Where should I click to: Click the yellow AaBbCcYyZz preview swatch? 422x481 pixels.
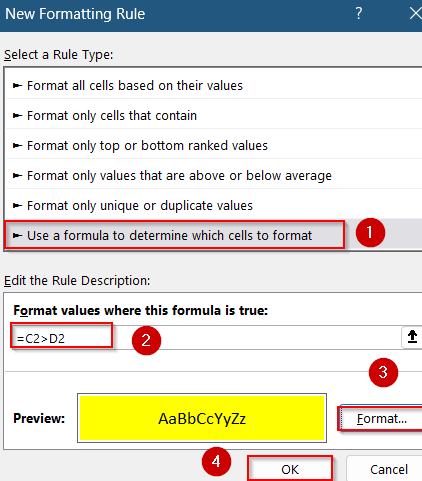click(x=202, y=418)
